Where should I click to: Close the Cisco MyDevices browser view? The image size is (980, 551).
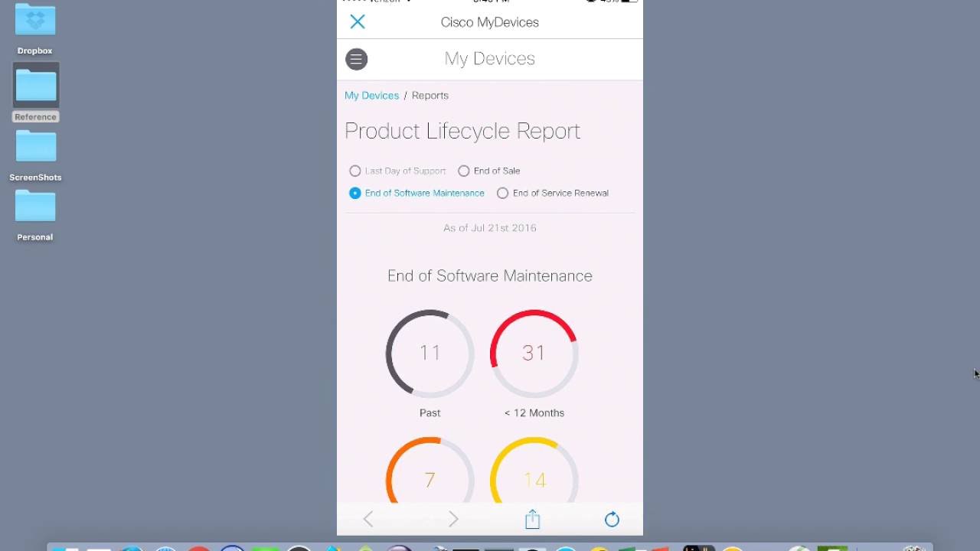coord(358,21)
